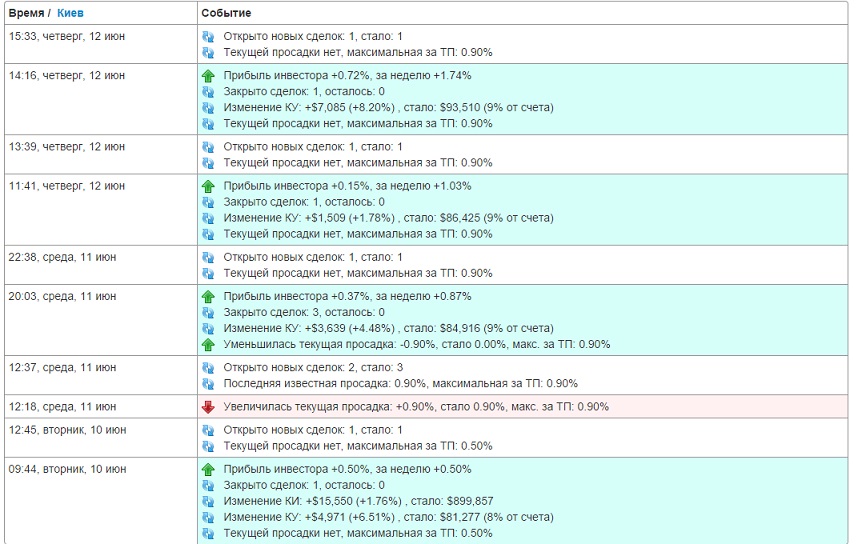
Task: Click Открыто новых сделок icon in 15:33 row
Action: 208,37
